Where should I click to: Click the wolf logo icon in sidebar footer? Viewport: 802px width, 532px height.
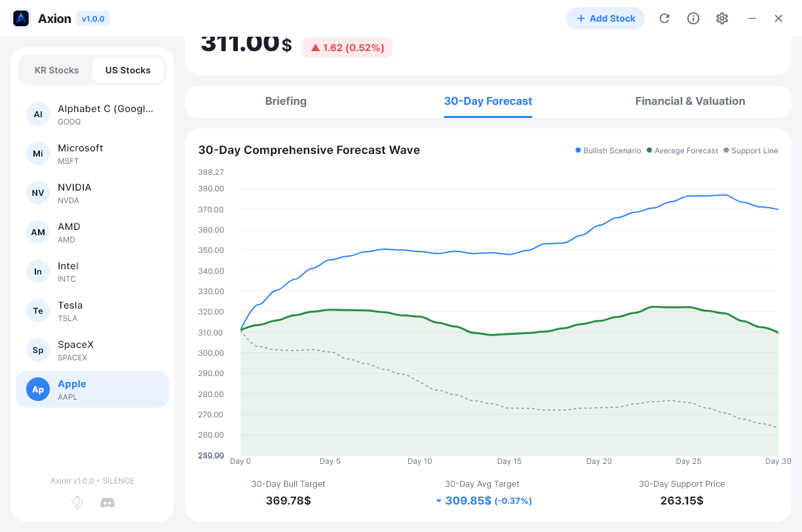[x=77, y=503]
